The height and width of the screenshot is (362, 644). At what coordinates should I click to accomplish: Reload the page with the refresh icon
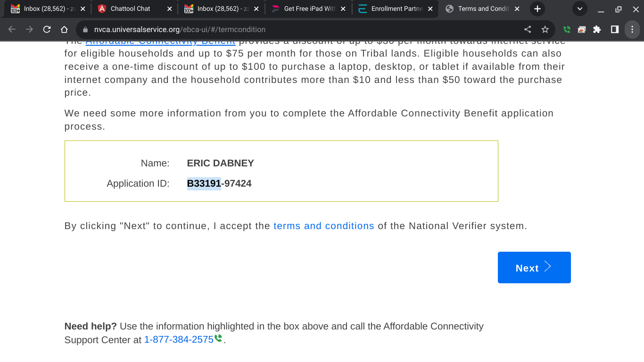[x=47, y=29]
